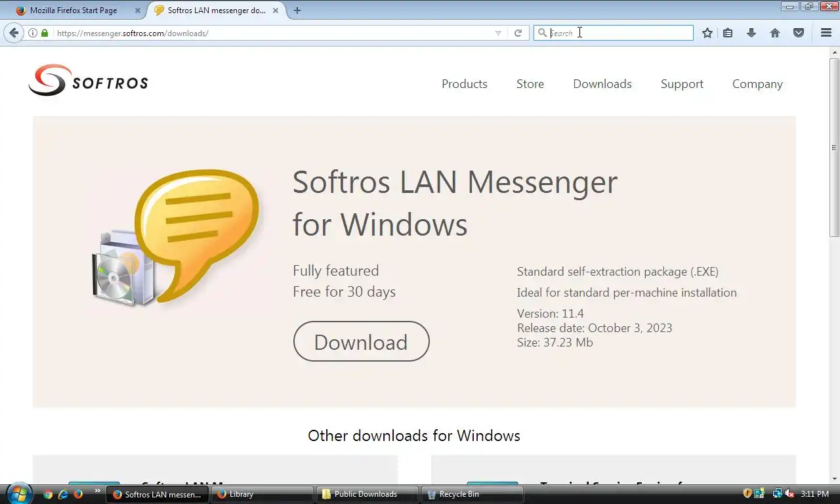This screenshot has width=840, height=504.
Task: Click the 'Size: 37.23 Mb' text
Action: click(x=555, y=343)
